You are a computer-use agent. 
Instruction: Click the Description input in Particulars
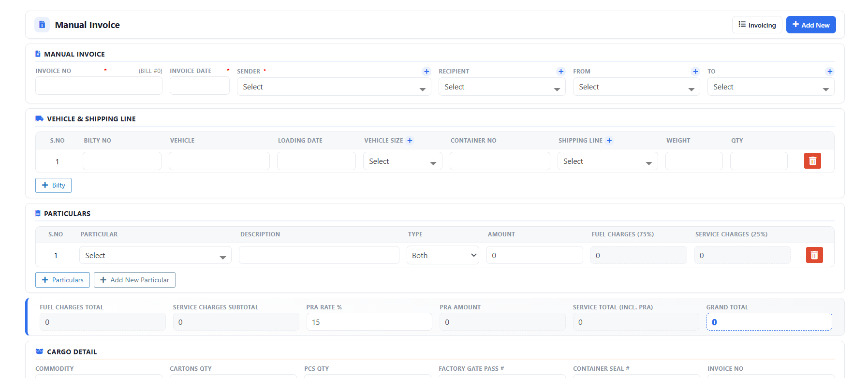pos(319,255)
